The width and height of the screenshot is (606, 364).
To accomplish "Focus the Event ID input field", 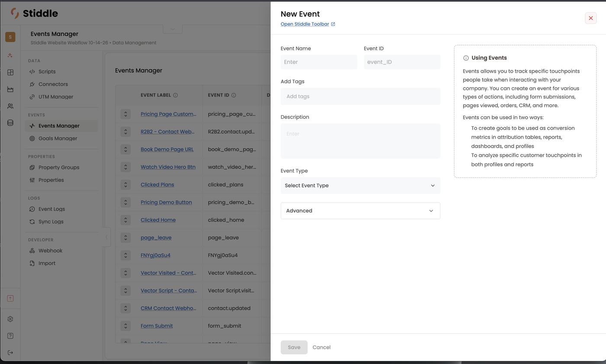I will pos(402,62).
